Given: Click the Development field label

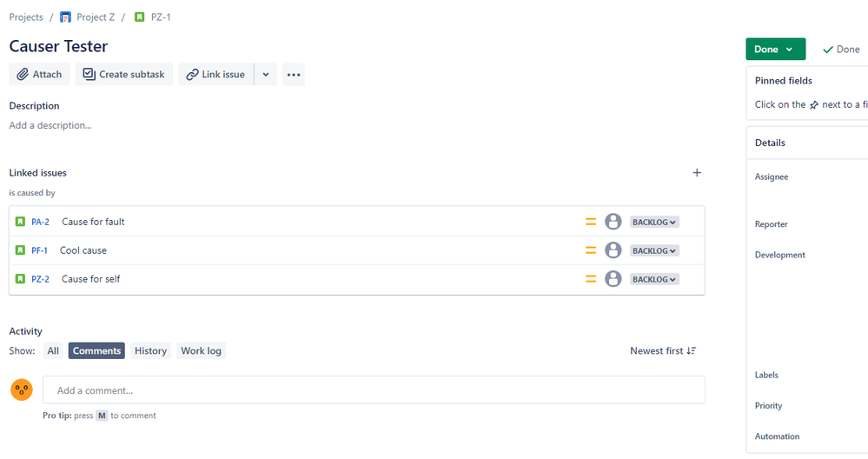Looking at the screenshot, I should [780, 255].
